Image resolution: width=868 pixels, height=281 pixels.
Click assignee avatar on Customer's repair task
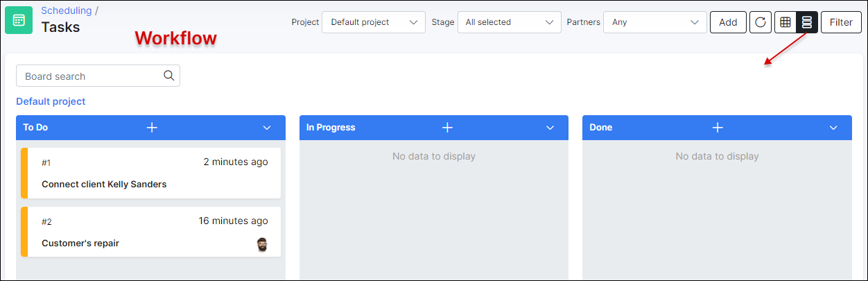(261, 244)
